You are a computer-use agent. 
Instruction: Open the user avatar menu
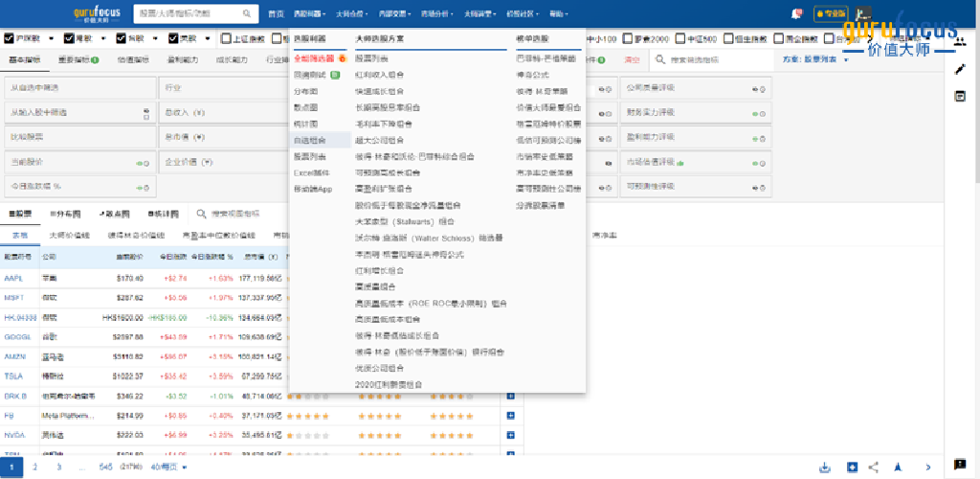click(863, 13)
